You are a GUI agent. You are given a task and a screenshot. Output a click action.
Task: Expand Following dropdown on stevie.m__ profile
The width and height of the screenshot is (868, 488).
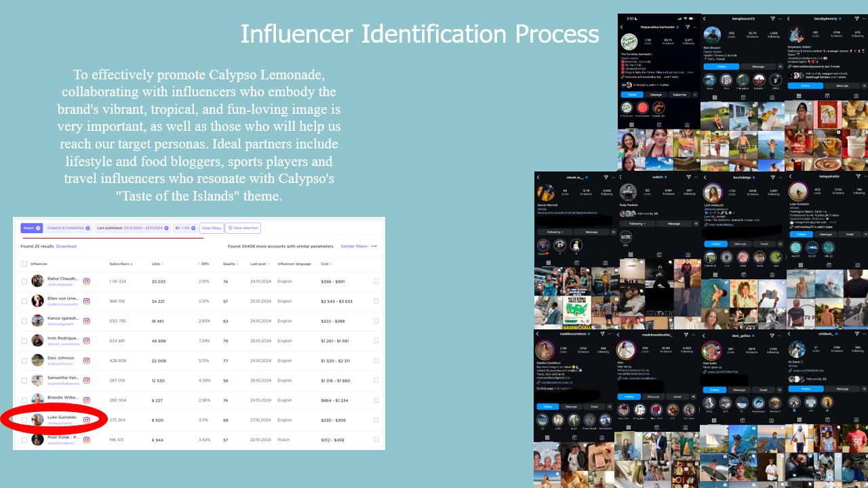(555, 232)
